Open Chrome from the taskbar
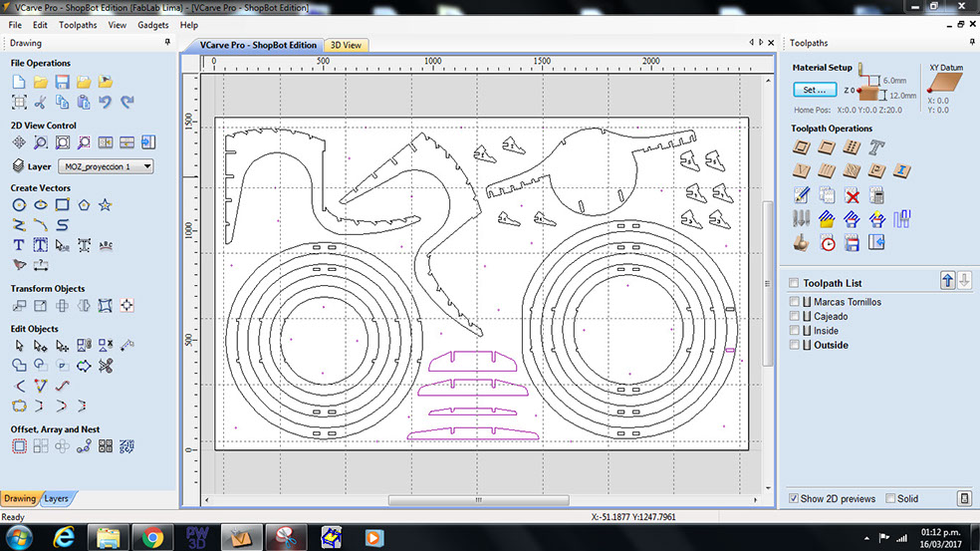This screenshot has width=980, height=551. click(152, 538)
